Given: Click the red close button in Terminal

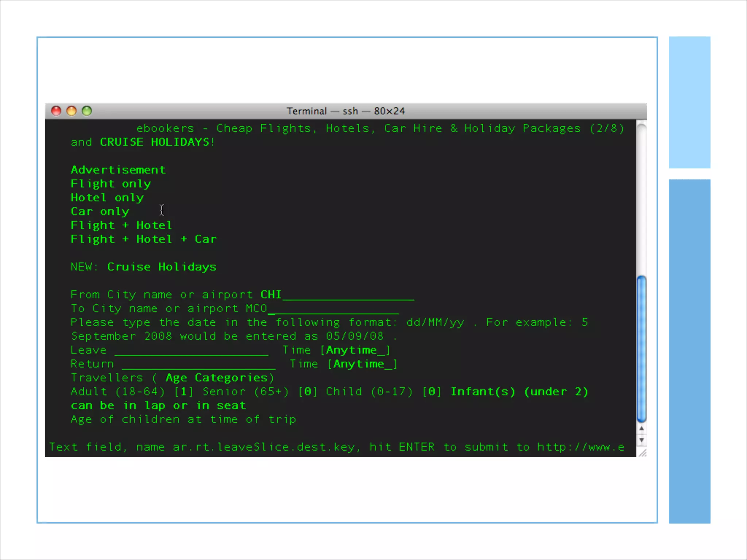Looking at the screenshot, I should coord(56,111).
